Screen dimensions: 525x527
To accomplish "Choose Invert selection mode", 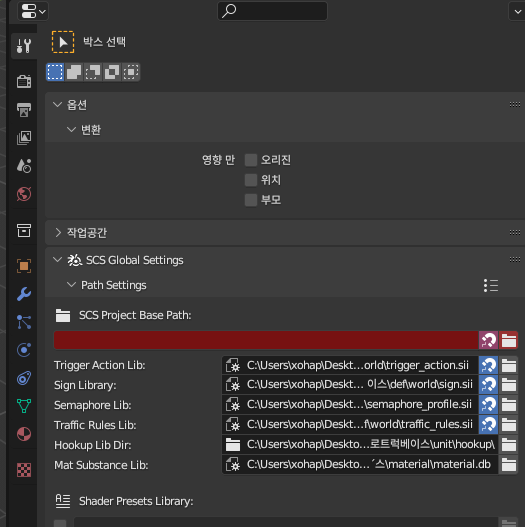I will 112,72.
